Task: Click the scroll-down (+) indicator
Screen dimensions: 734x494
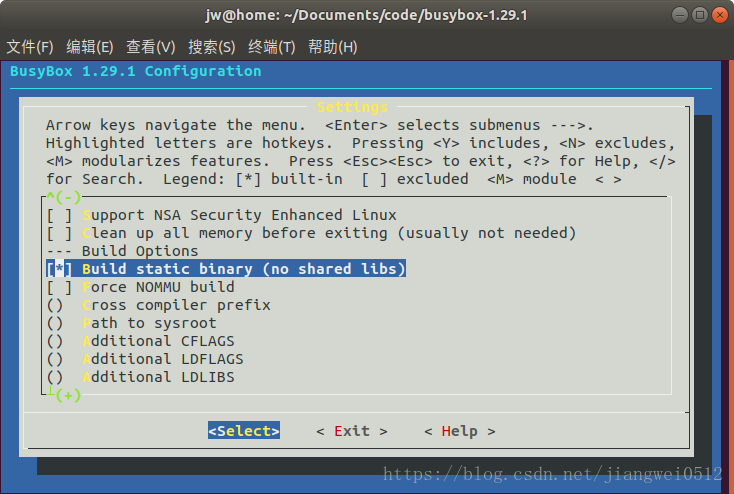Action: [68, 396]
